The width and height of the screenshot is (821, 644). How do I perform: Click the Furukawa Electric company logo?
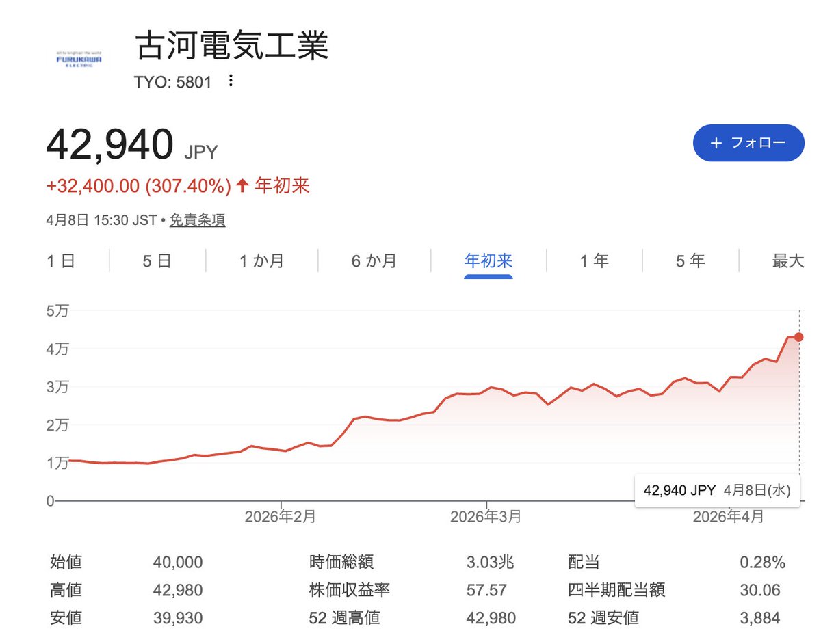click(77, 57)
